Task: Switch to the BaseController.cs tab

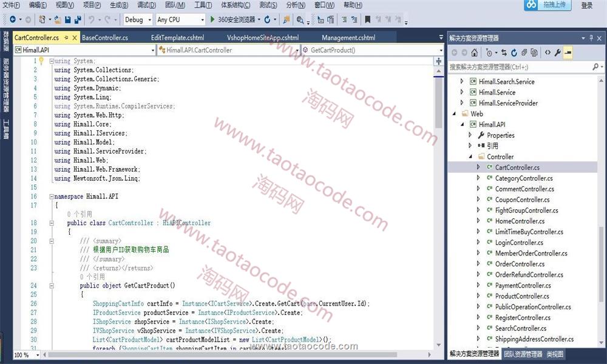Action: pyautogui.click(x=105, y=38)
